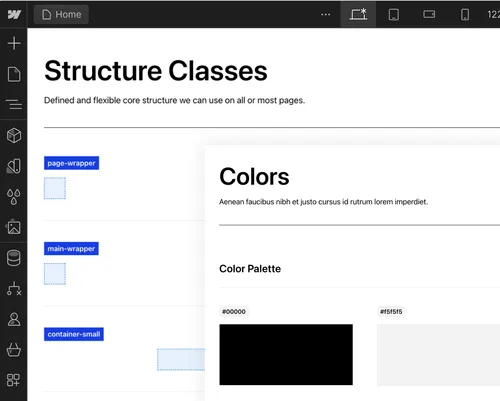The height and width of the screenshot is (401, 500).
Task: Open the Home page selector
Action: coord(61,15)
